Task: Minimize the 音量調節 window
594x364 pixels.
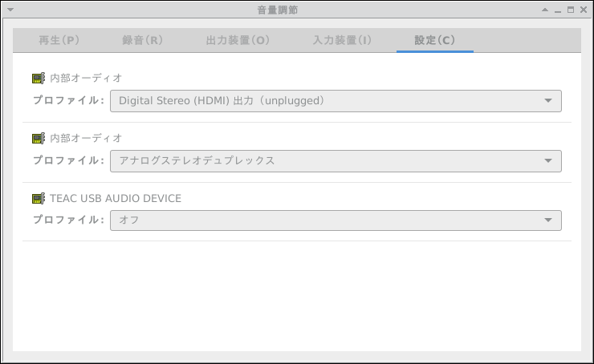Action: pyautogui.click(x=558, y=10)
